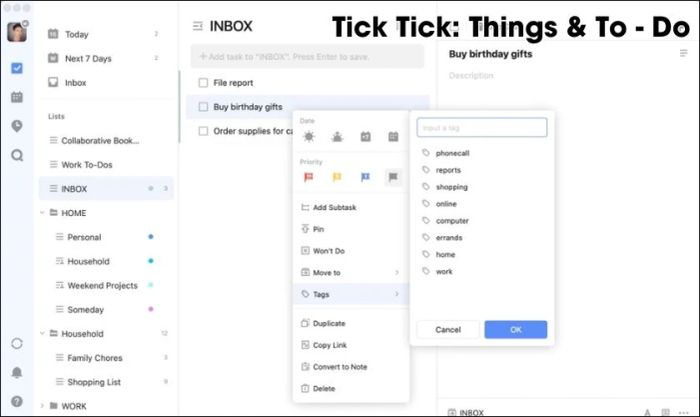Viewport: 700px width, 417px height.
Task: Select Copy Link menu entry
Action: coord(350,345)
